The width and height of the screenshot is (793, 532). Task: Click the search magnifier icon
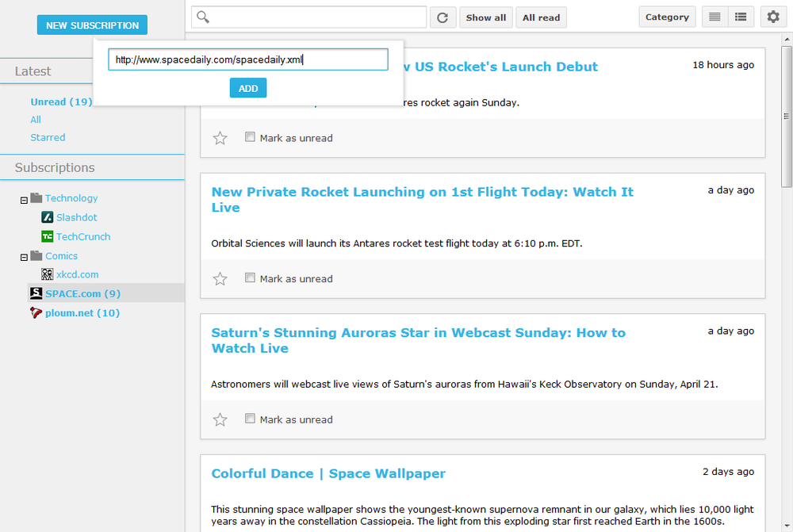point(201,16)
